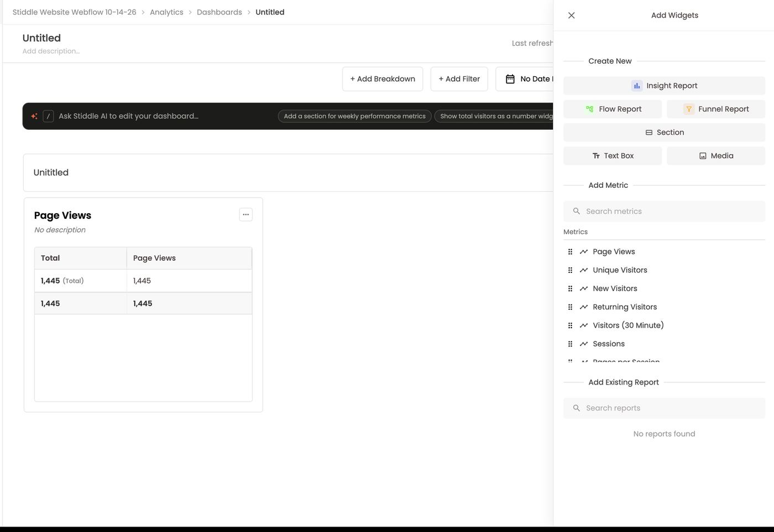Click the magnifier icon in Search metrics
Viewport: 774px width, 532px height.
[x=577, y=211]
